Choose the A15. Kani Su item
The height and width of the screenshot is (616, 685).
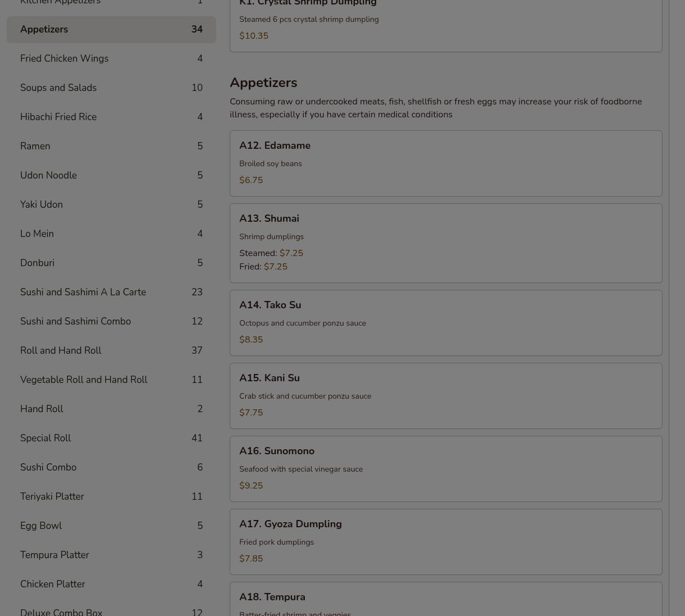[446, 396]
